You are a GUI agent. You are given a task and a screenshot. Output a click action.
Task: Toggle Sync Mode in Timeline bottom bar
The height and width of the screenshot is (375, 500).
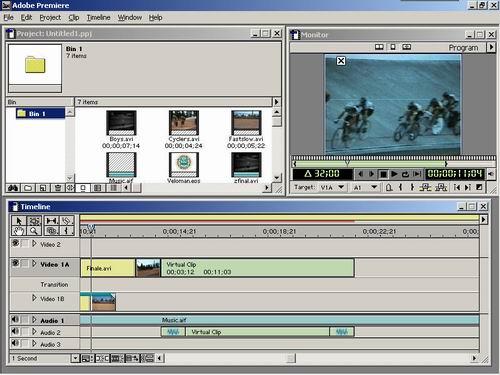(x=148, y=358)
